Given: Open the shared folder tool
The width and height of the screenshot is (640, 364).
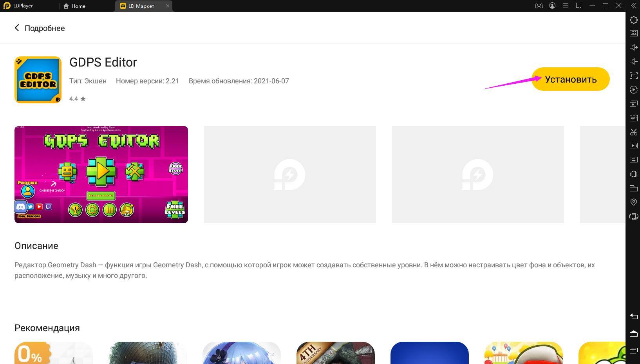Looking at the screenshot, I should tap(633, 188).
